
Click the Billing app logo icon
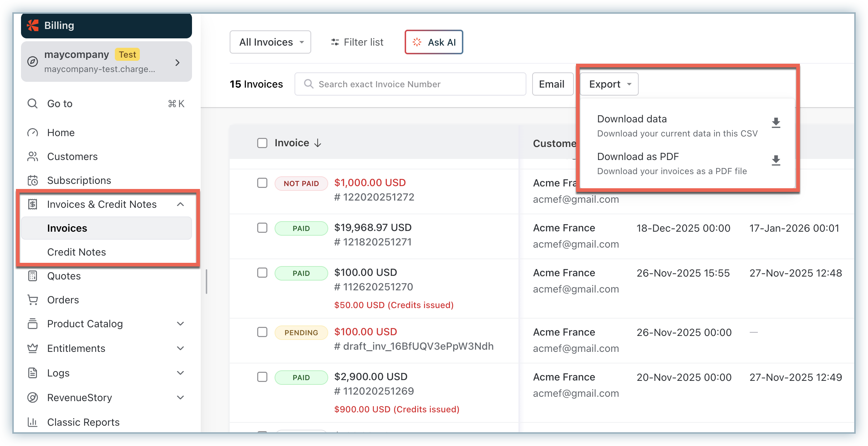click(33, 25)
